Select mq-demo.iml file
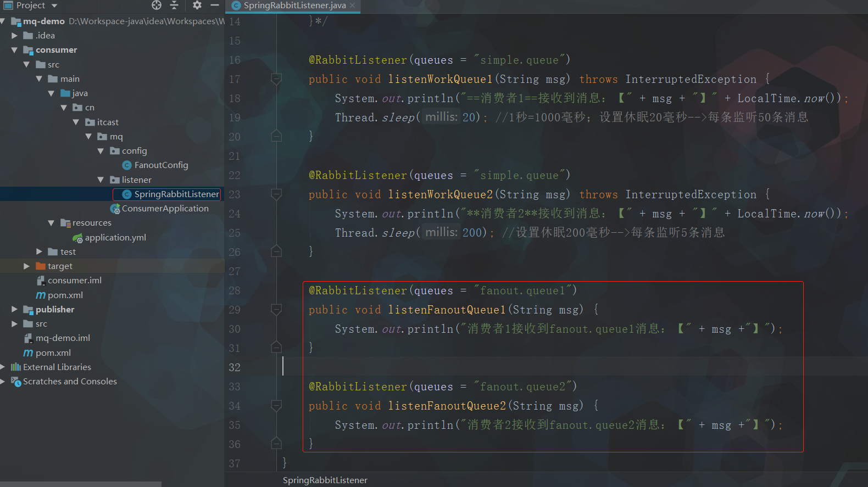This screenshot has width=868, height=487. [63, 338]
